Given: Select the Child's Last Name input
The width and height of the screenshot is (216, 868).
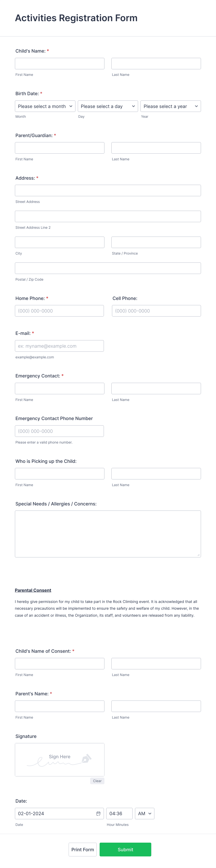Looking at the screenshot, I should coord(156,63).
